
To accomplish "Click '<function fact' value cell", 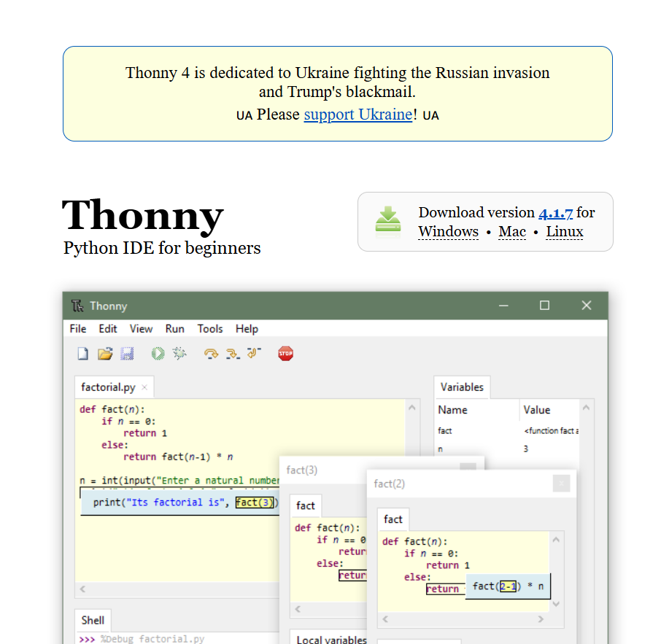I will pyautogui.click(x=551, y=431).
